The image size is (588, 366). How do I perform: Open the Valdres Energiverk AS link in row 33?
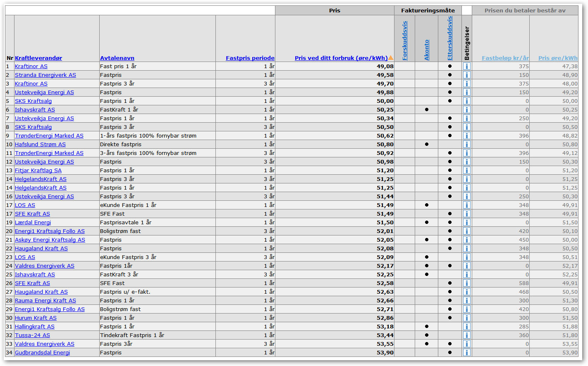pos(45,344)
